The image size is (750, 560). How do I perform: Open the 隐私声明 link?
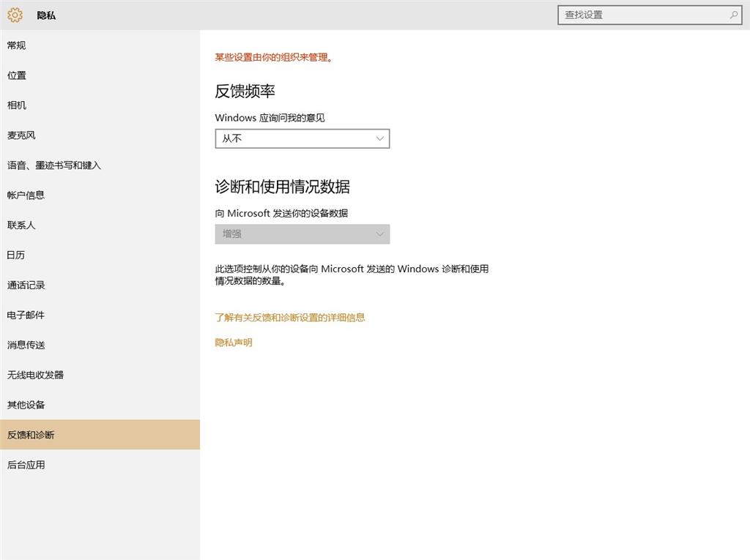coord(234,343)
